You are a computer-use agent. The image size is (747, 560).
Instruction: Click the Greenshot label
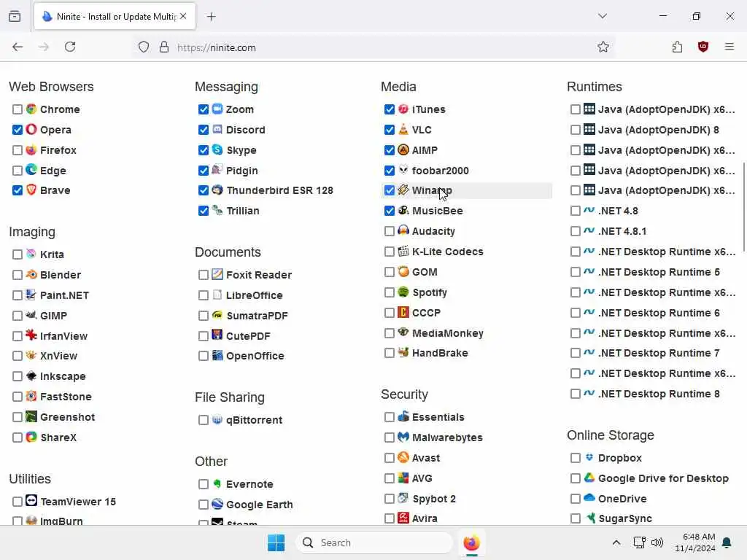click(68, 417)
